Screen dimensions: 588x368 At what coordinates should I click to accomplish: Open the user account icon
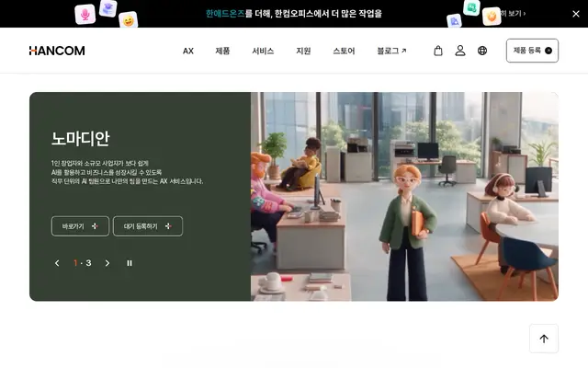(460, 51)
